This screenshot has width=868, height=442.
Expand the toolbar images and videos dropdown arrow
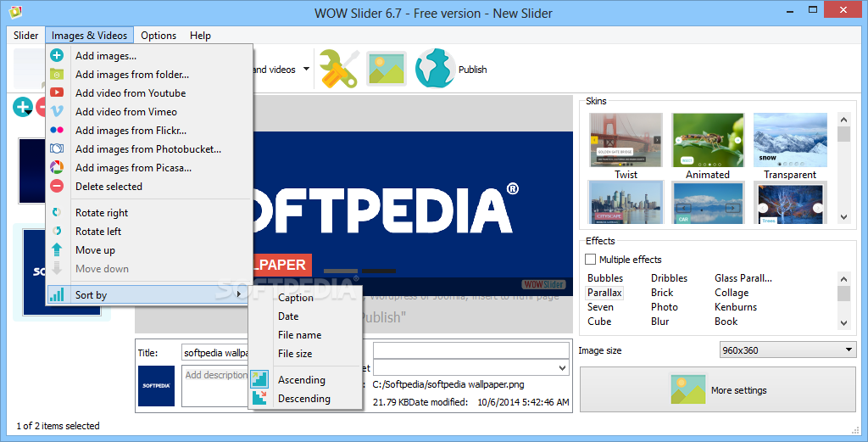point(306,70)
